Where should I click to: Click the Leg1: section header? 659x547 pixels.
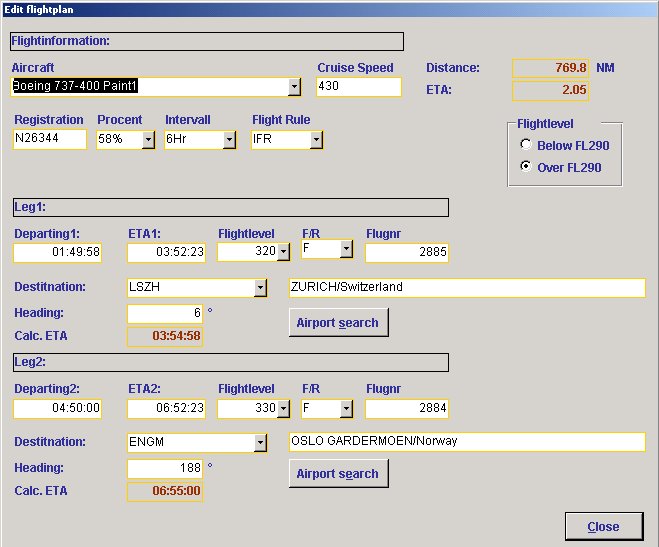tap(231, 207)
